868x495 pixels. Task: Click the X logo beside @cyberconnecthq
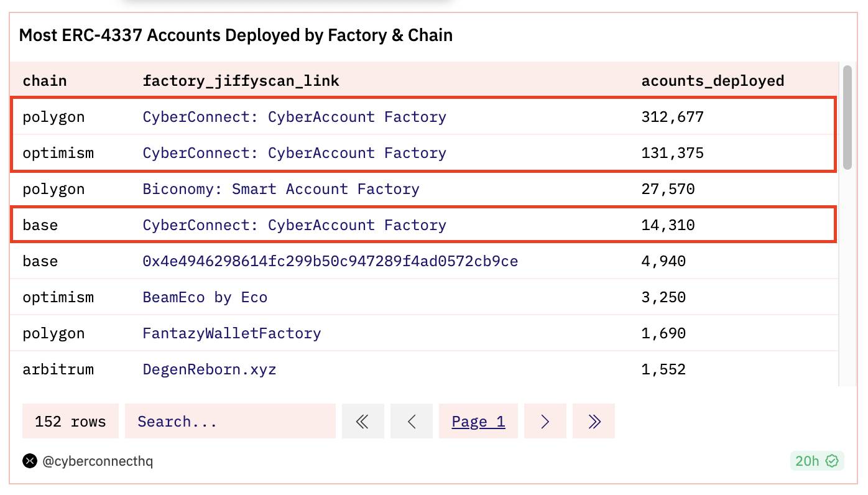[x=30, y=461]
